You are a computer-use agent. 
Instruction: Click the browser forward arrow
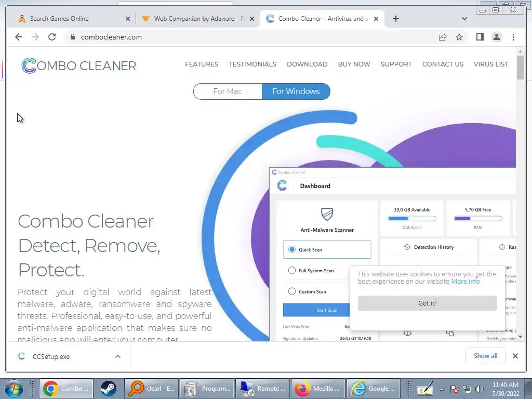35,37
